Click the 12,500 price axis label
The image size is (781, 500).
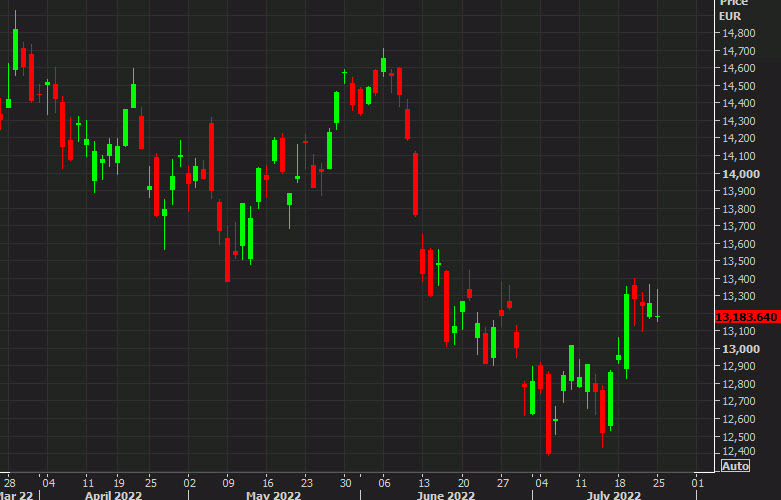[x=739, y=437]
